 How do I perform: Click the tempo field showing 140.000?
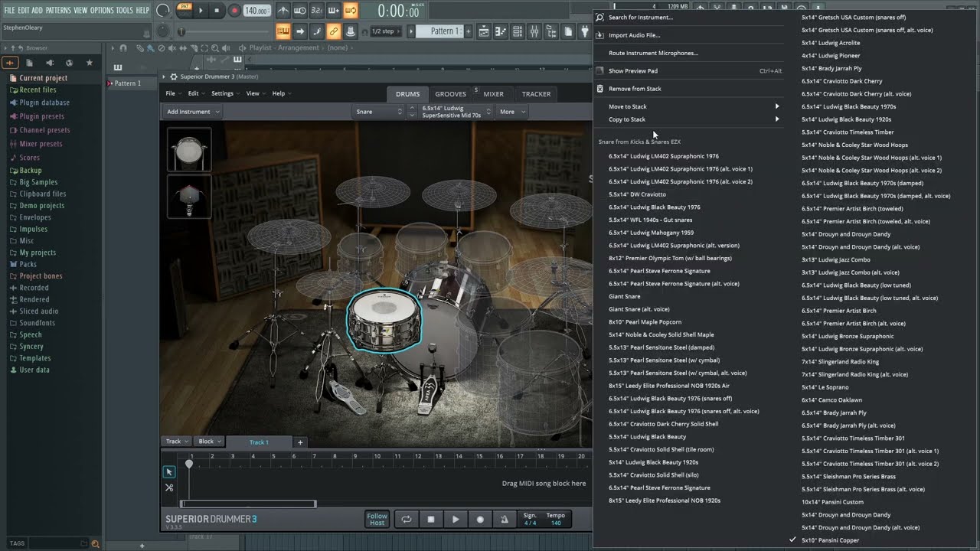pyautogui.click(x=257, y=11)
